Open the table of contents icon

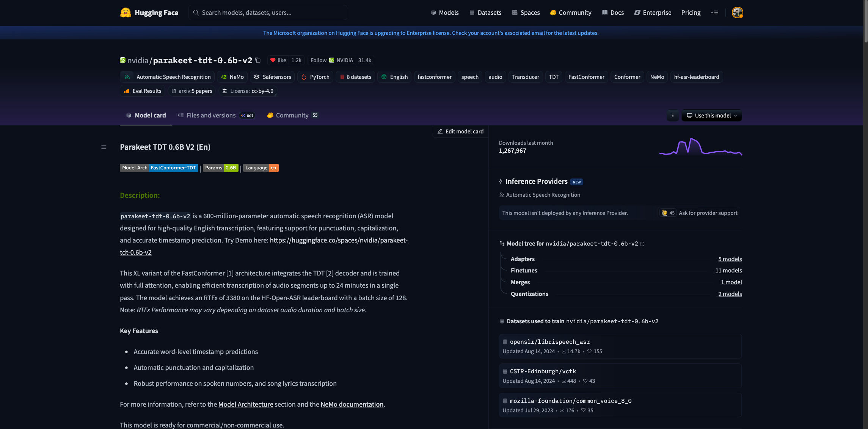[x=104, y=147]
